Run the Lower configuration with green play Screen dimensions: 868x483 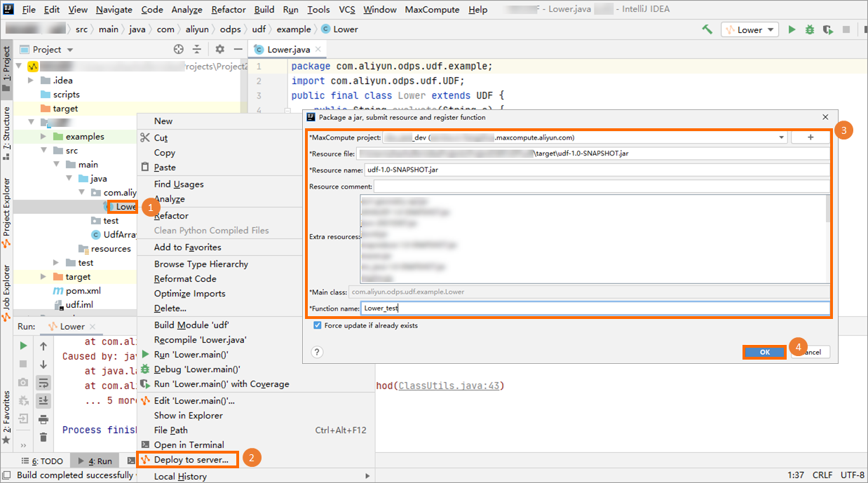pos(792,29)
